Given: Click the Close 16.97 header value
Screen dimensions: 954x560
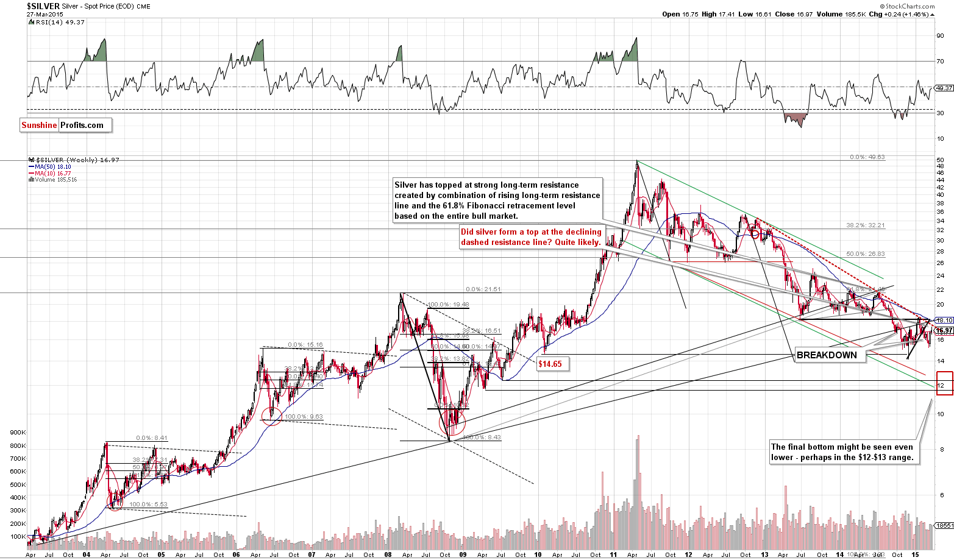Looking at the screenshot, I should coord(794,14).
